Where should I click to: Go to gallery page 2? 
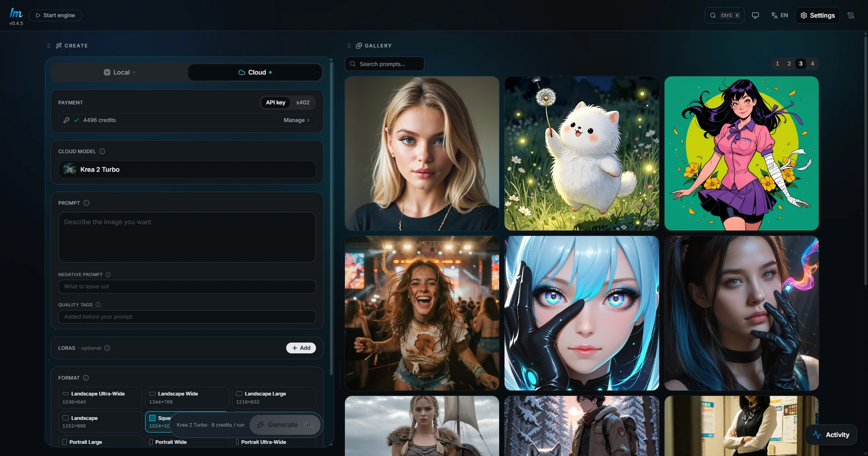pyautogui.click(x=789, y=64)
